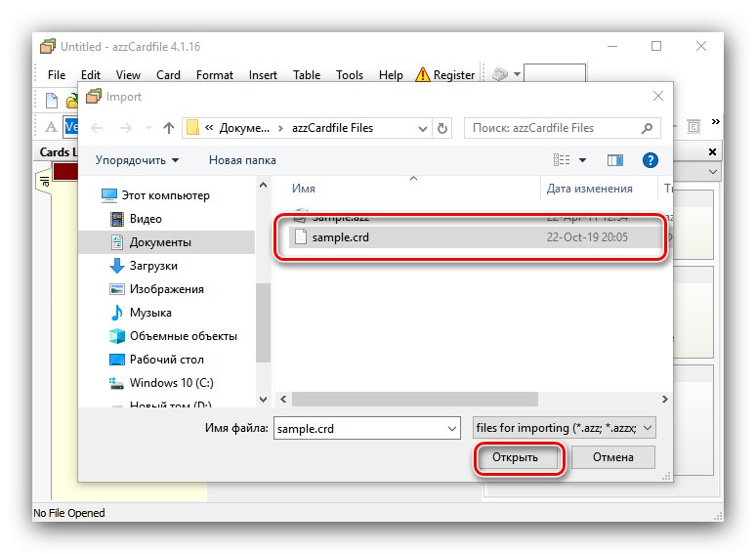Click the navigation pane scroll down arrow
The image size is (756, 554).
pyautogui.click(x=264, y=399)
